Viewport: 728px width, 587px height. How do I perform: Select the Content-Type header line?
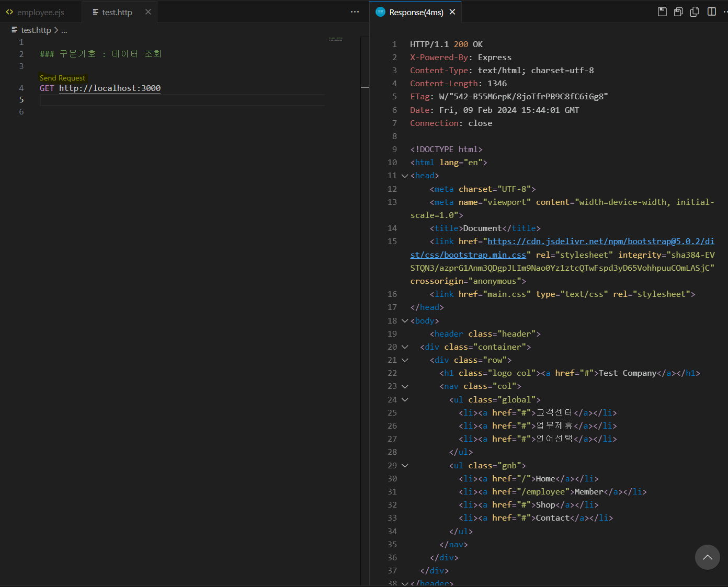pos(502,71)
